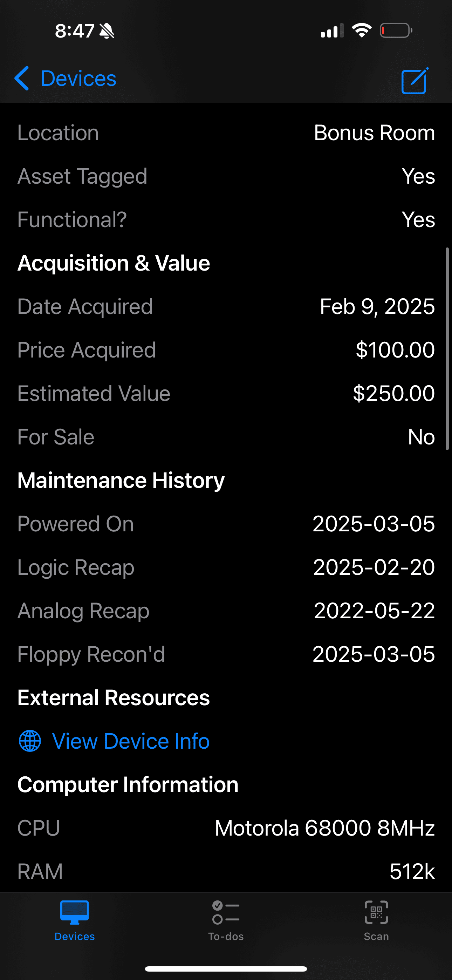Screen dimensions: 452x980
Task: Tap the CPU Motorola 68000 8MHz row
Action: (226, 828)
